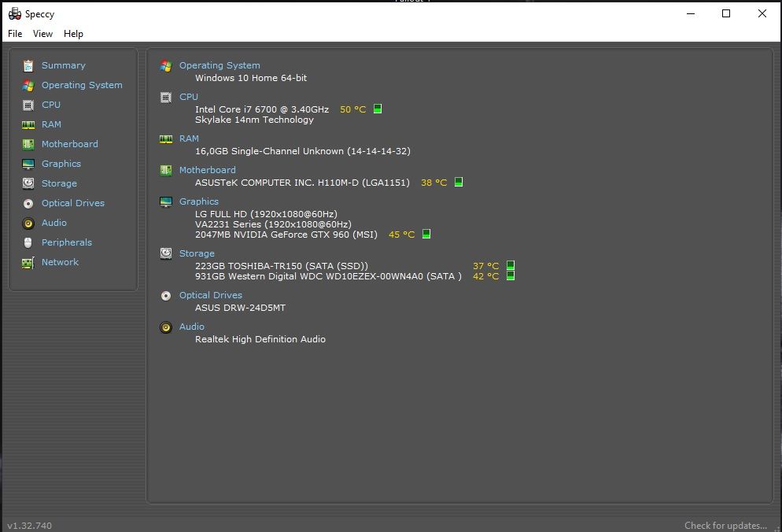This screenshot has height=532, width=782.
Task: Click Check for updates link
Action: (x=725, y=525)
